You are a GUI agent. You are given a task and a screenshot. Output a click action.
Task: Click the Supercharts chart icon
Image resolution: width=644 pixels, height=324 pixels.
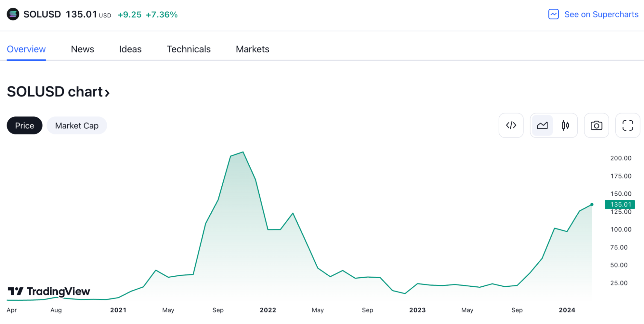point(553,14)
